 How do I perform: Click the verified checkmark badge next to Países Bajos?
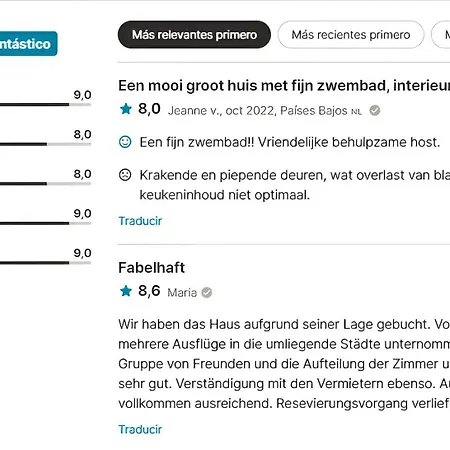pyautogui.click(x=375, y=110)
